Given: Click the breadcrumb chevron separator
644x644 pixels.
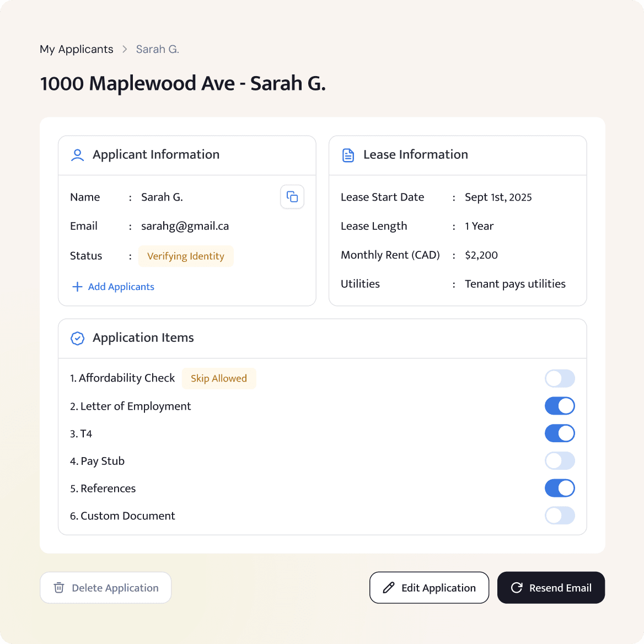Looking at the screenshot, I should click(125, 49).
